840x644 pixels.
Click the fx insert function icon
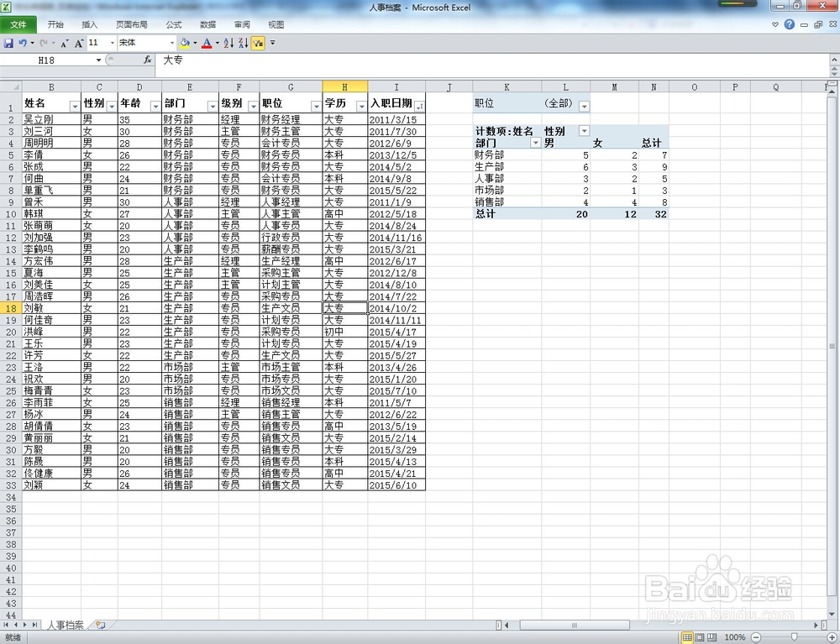pos(148,60)
